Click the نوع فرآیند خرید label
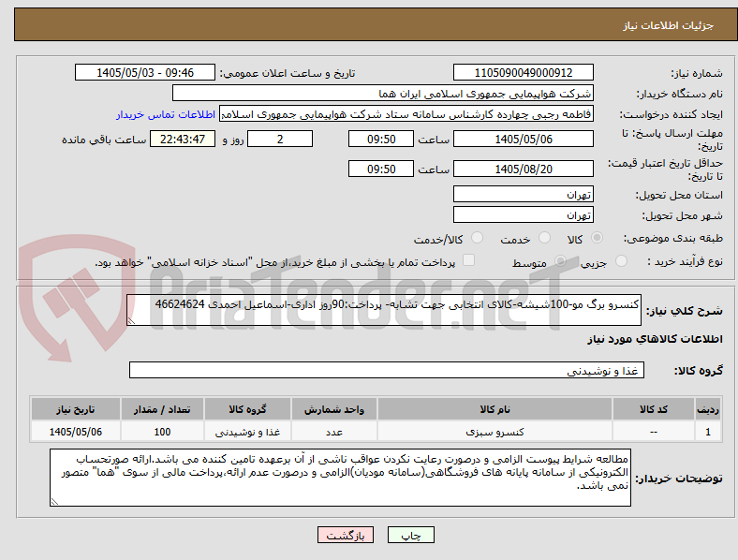Viewport: 738px width, 560px height. tap(686, 261)
